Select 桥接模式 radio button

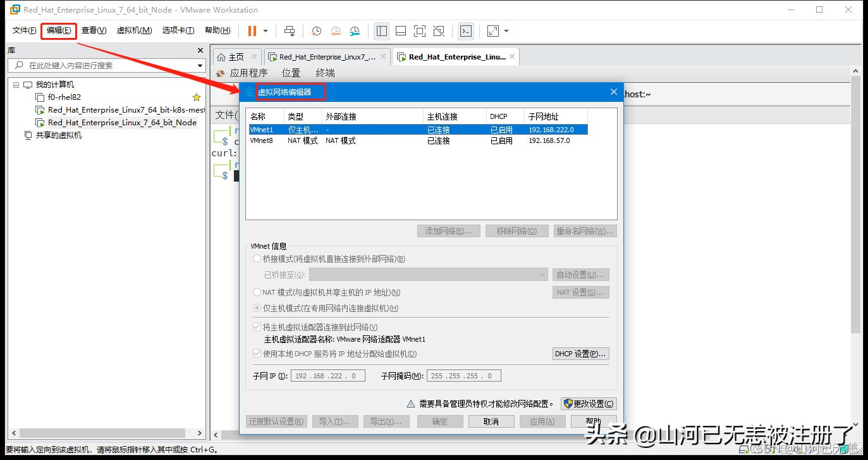[x=257, y=259]
